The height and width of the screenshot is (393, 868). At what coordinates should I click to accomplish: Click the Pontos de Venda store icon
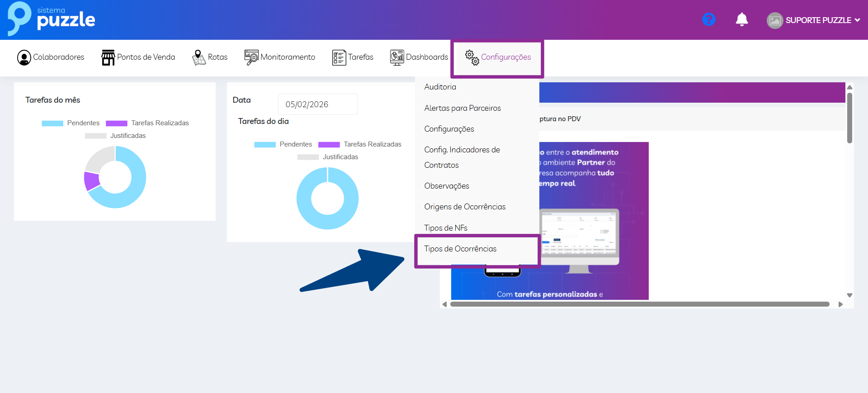point(108,57)
